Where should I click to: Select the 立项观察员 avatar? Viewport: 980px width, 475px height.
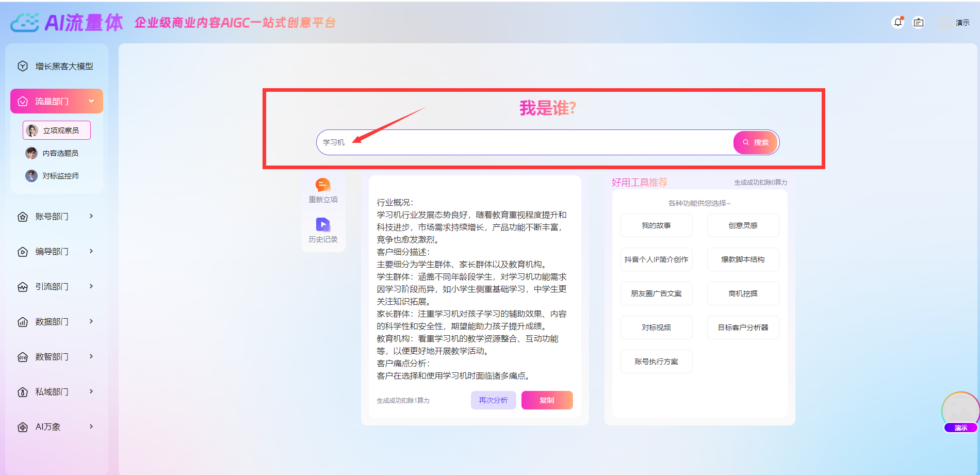[x=31, y=130]
